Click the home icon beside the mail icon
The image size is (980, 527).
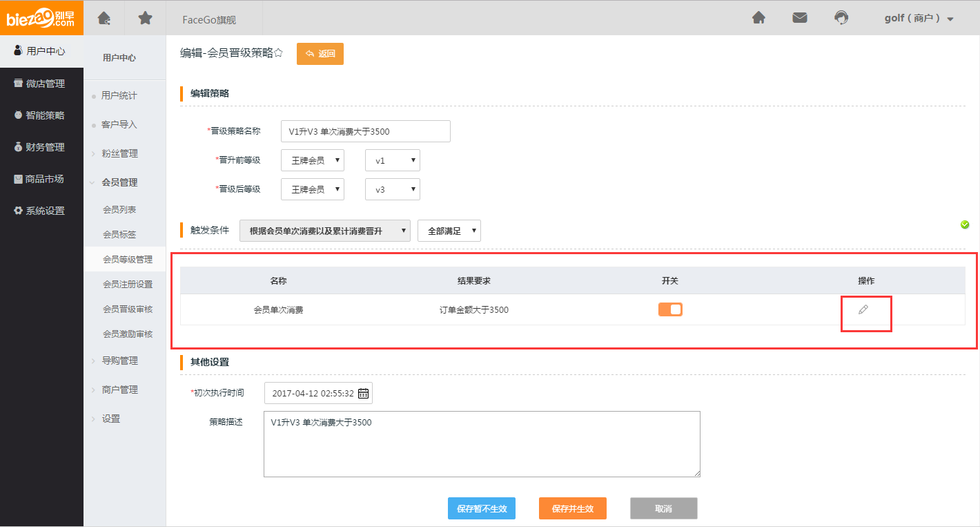758,19
